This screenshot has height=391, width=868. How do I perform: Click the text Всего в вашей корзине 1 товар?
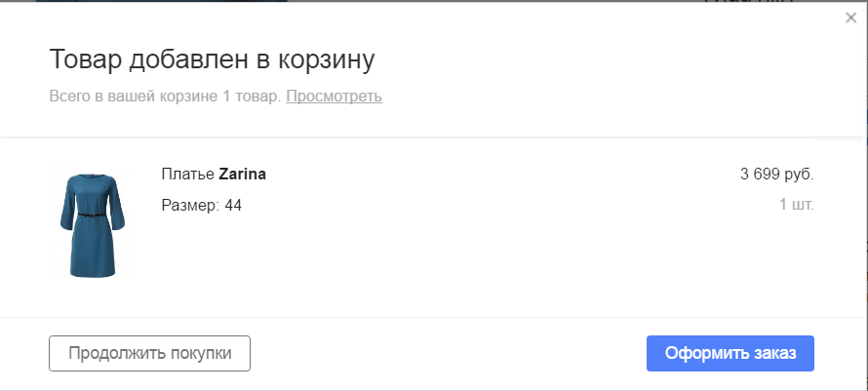pyautogui.click(x=166, y=97)
